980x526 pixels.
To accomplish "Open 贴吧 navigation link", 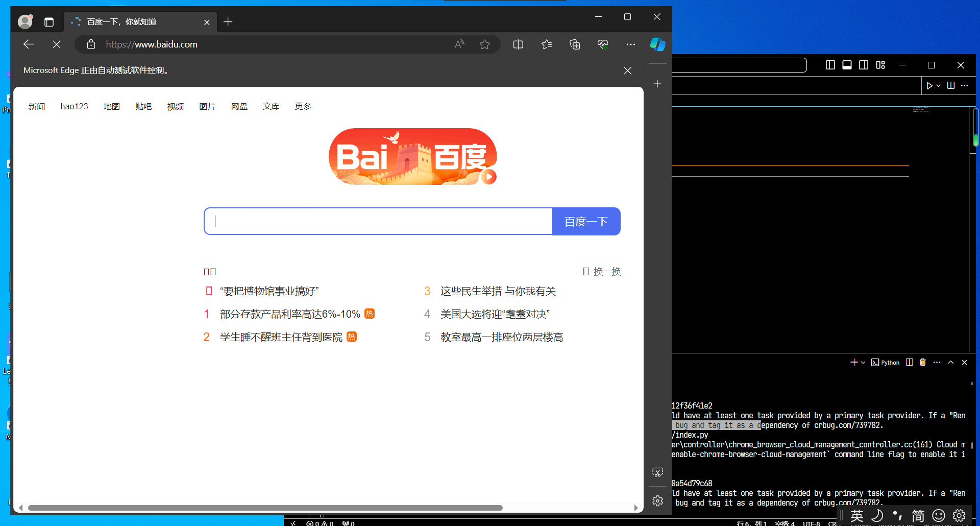I will (143, 106).
